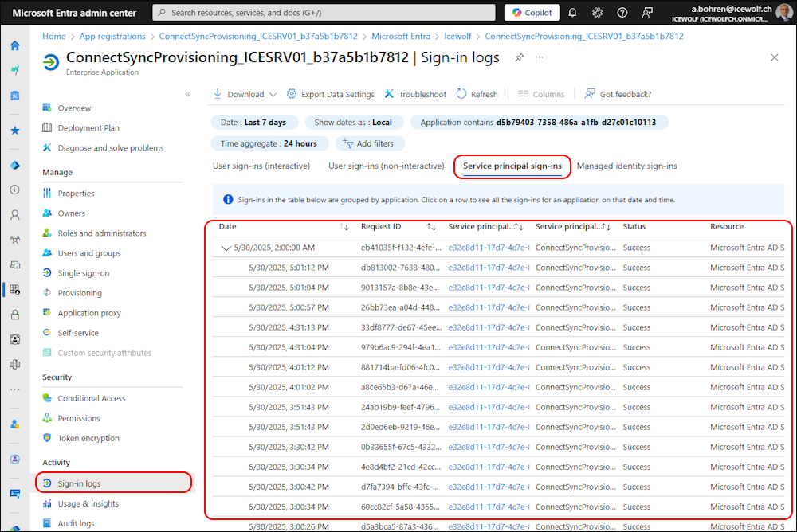Click the notifications bell icon
Viewport: 797px width, 532px height.
coord(572,13)
